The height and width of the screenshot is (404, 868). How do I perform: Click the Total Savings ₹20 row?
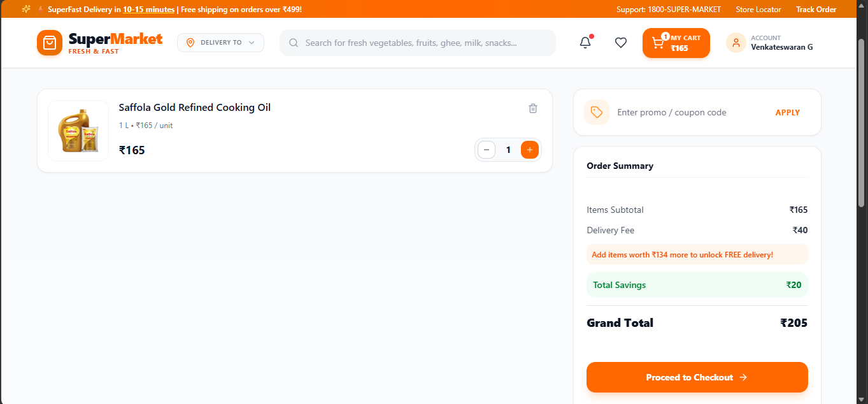(697, 285)
